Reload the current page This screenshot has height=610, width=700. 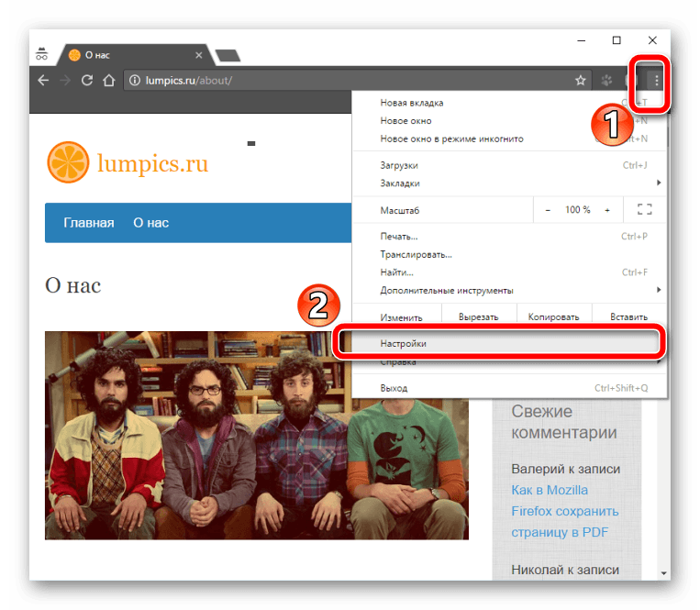pyautogui.click(x=87, y=81)
